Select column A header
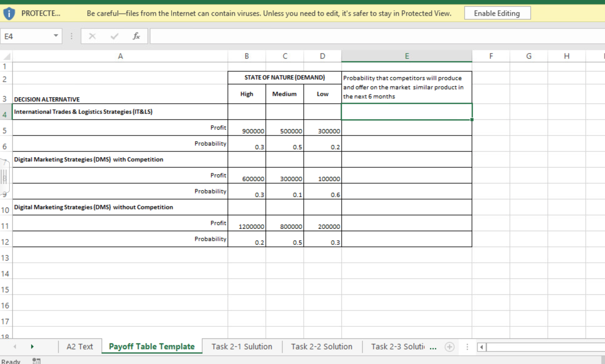605x364 pixels. pyautogui.click(x=120, y=56)
